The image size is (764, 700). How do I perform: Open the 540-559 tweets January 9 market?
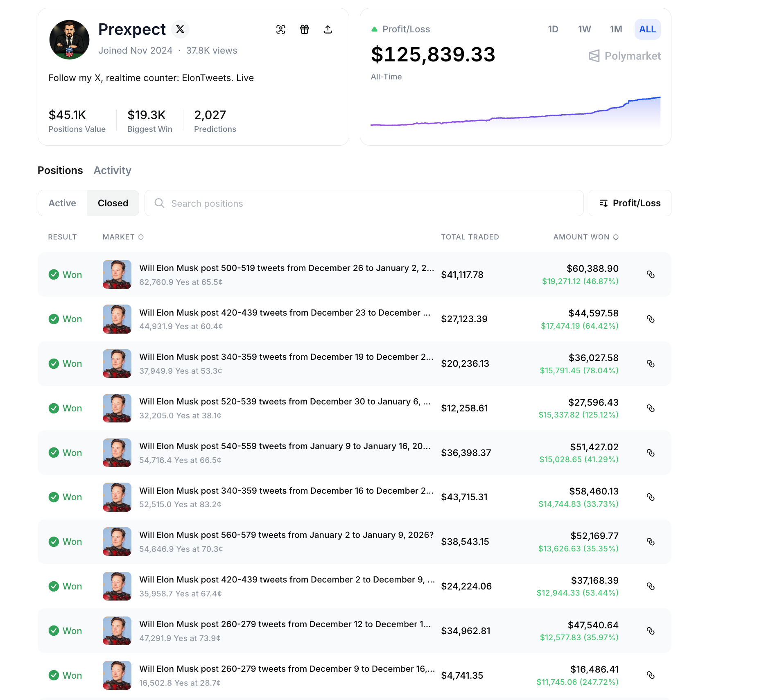(285, 446)
